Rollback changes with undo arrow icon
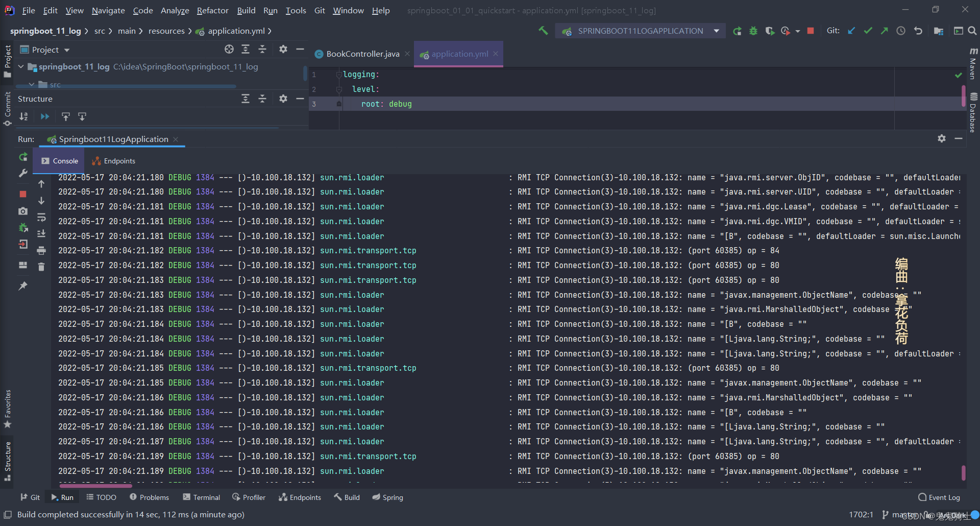 click(x=918, y=31)
